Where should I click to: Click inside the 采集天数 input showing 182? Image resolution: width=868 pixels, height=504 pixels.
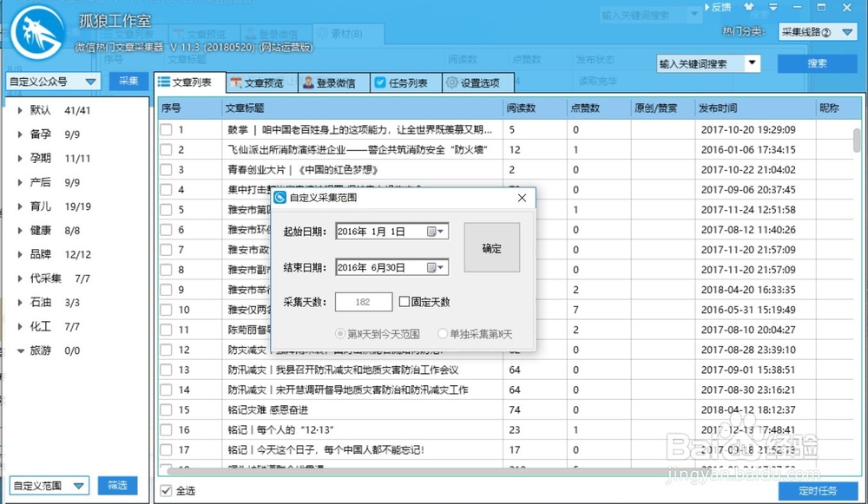click(362, 301)
